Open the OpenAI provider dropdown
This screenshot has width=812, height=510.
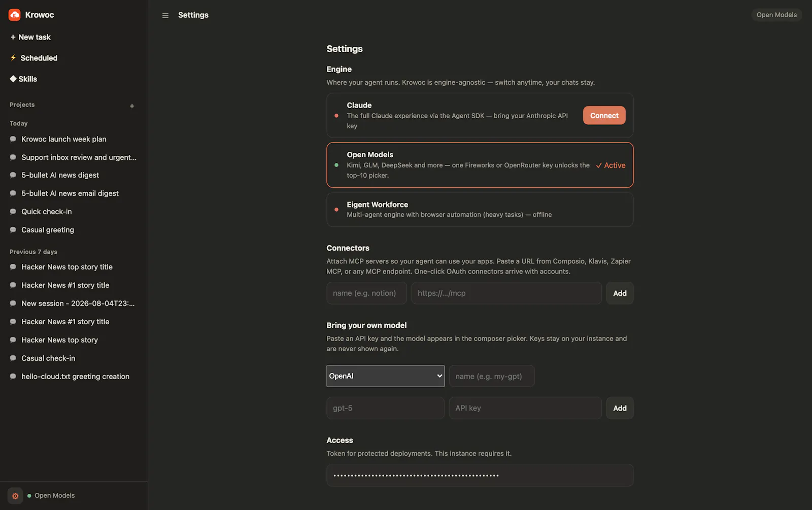pyautogui.click(x=385, y=376)
